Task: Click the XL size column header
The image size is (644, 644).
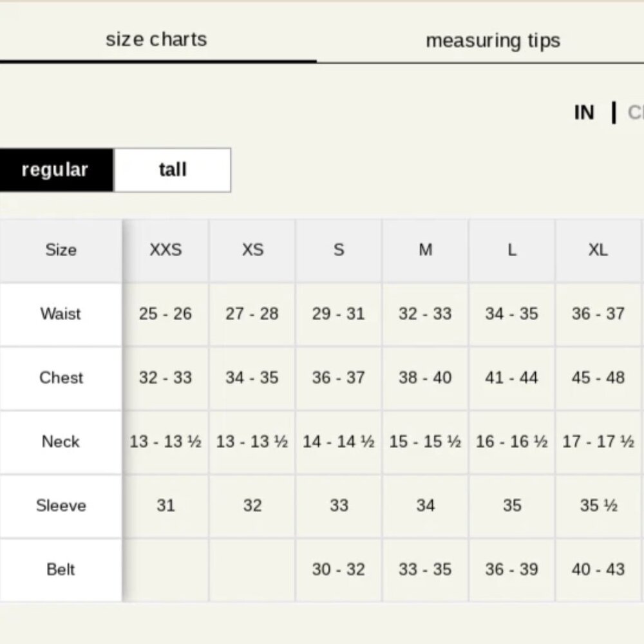Action: (x=598, y=250)
